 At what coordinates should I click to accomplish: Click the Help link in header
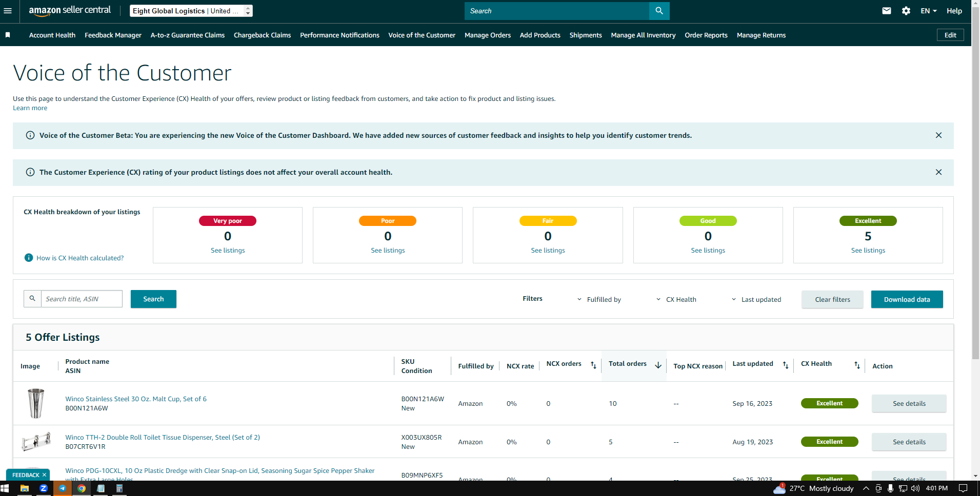pos(954,11)
